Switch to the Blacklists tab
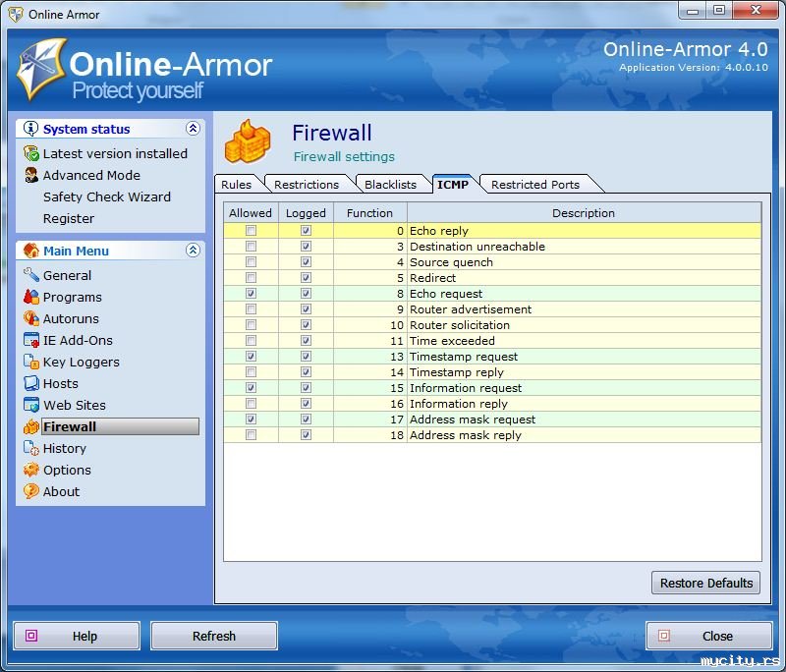The height and width of the screenshot is (672, 786). (x=390, y=185)
